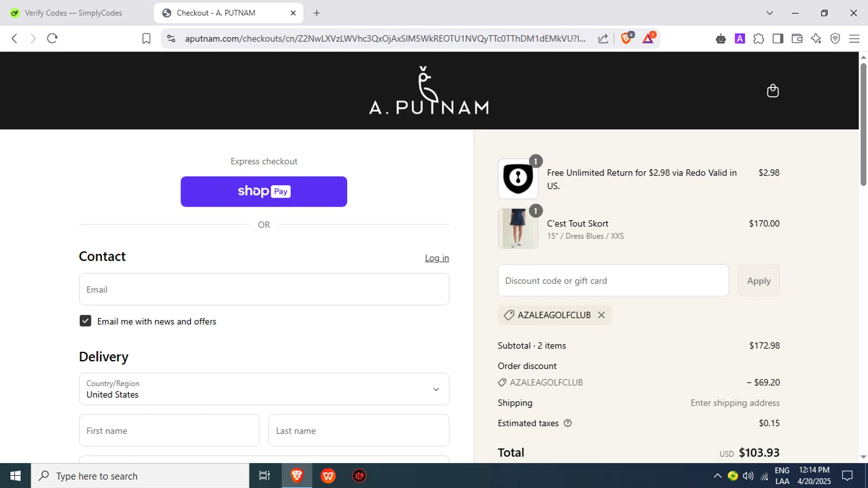Open the WPS Office taskbar icon
The height and width of the screenshot is (488, 868).
pyautogui.click(x=328, y=476)
